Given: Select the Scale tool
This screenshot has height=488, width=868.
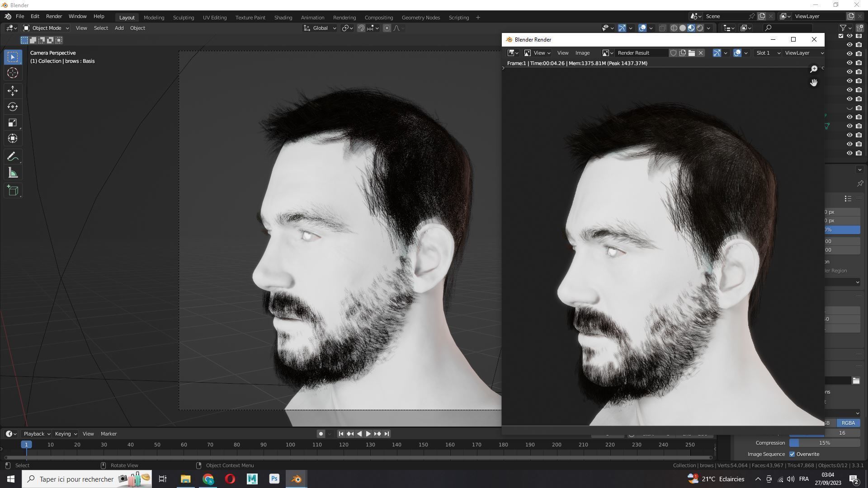Looking at the screenshot, I should click(13, 122).
